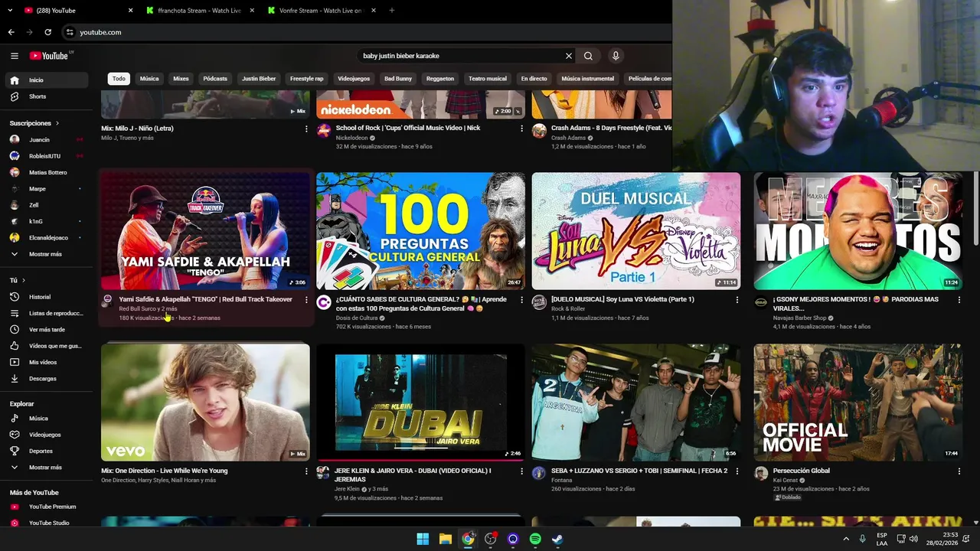Select the Bad Bunny filter chip
Image resolution: width=980 pixels, height=551 pixels.
click(x=398, y=79)
